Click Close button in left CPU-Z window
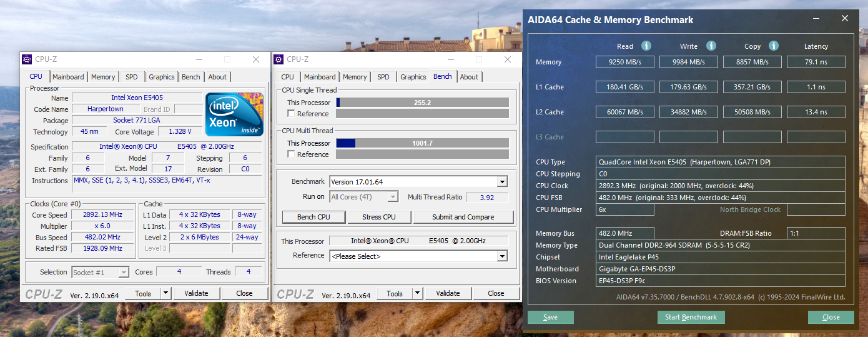This screenshot has width=868, height=337. (x=244, y=293)
